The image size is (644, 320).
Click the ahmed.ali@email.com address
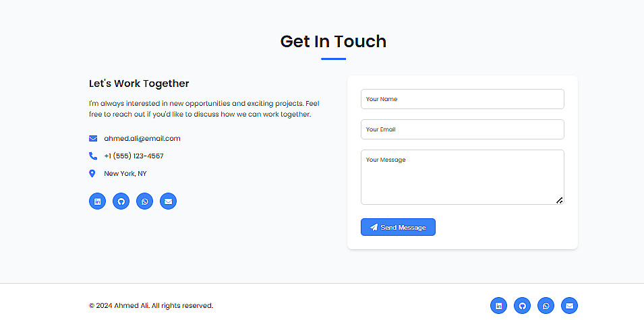(142, 139)
